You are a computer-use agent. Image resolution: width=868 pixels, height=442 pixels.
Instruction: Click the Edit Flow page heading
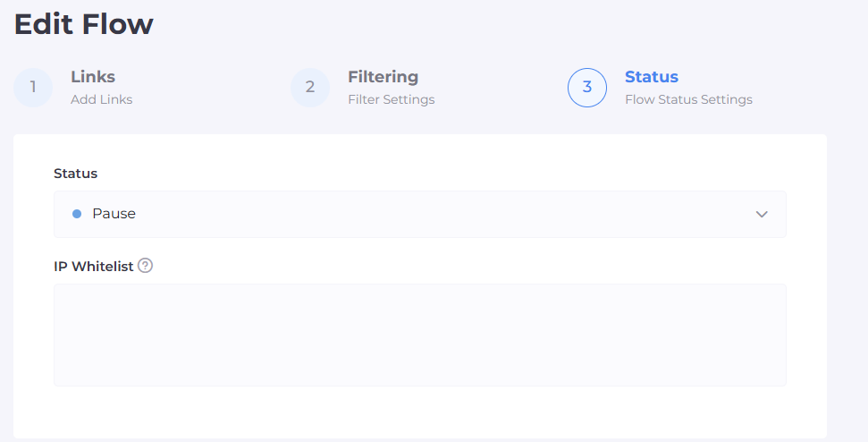coord(83,24)
